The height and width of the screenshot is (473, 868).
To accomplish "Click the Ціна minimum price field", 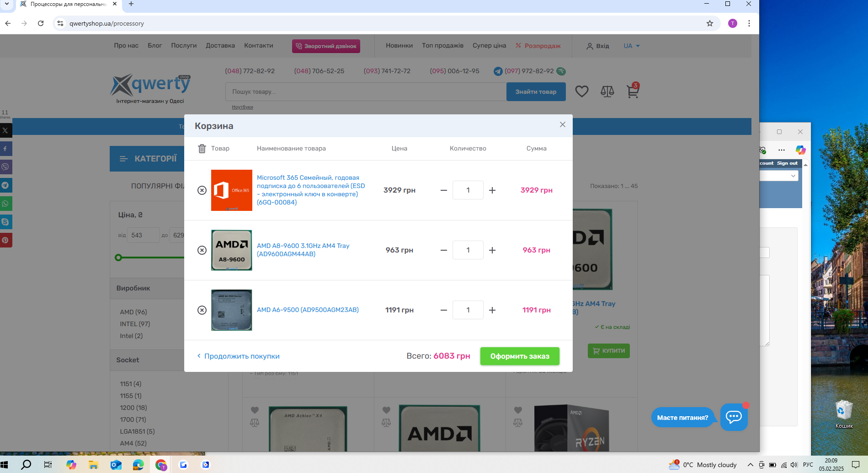I will (x=144, y=235).
